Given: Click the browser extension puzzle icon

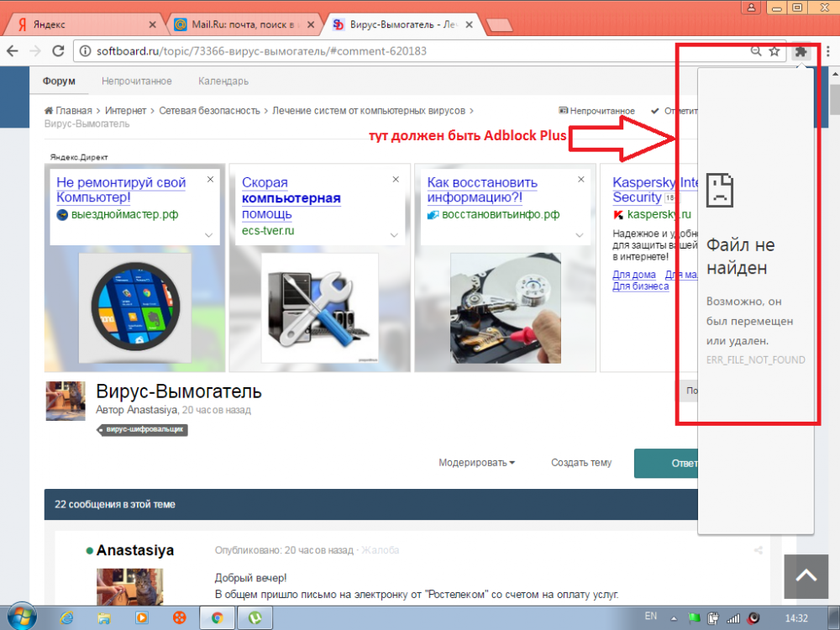Looking at the screenshot, I should (801, 51).
